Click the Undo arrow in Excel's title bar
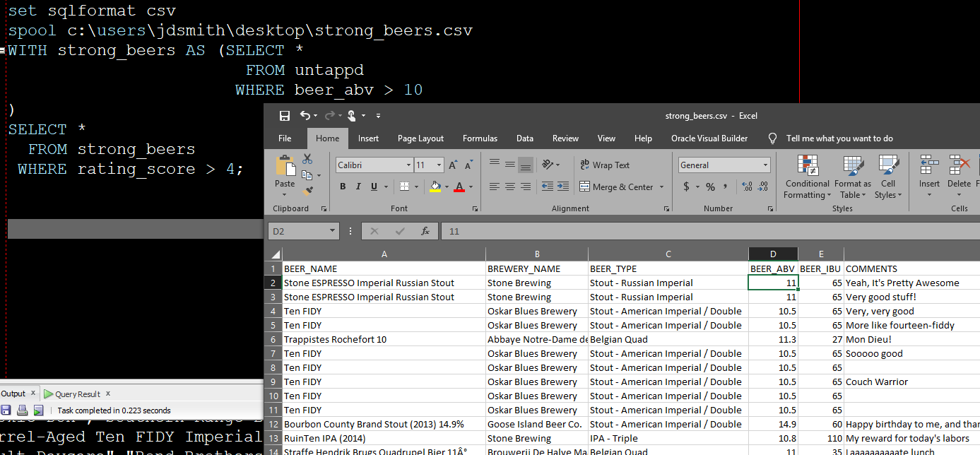 305,116
